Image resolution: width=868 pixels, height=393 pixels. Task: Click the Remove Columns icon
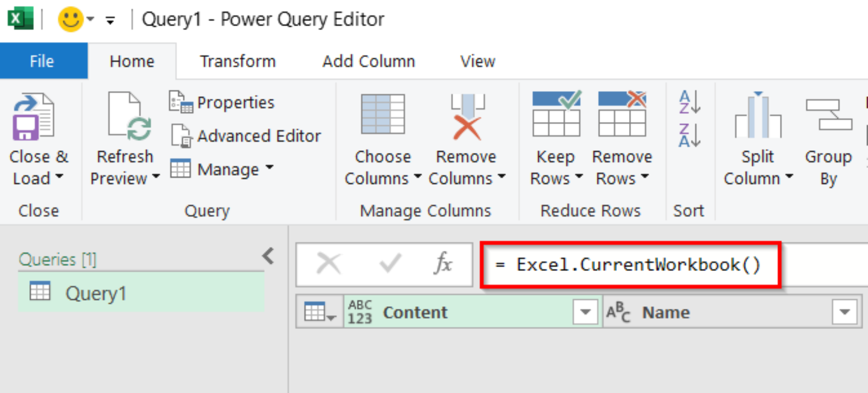(467, 117)
